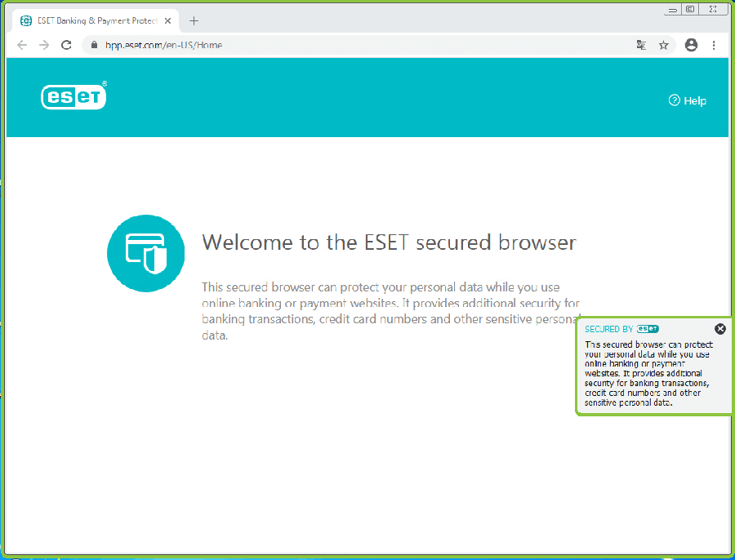Viewport: 735px width, 560px height.
Task: Click the welcome heading text
Action: pos(389,242)
